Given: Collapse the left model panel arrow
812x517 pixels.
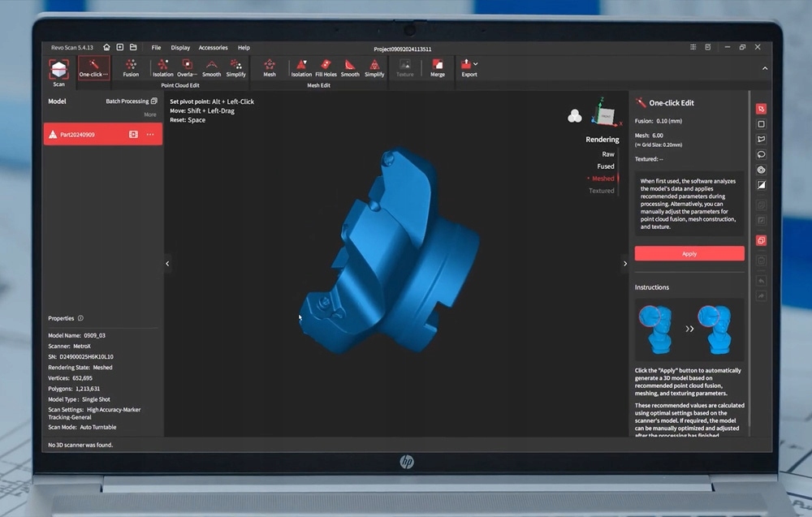Looking at the screenshot, I should [168, 263].
